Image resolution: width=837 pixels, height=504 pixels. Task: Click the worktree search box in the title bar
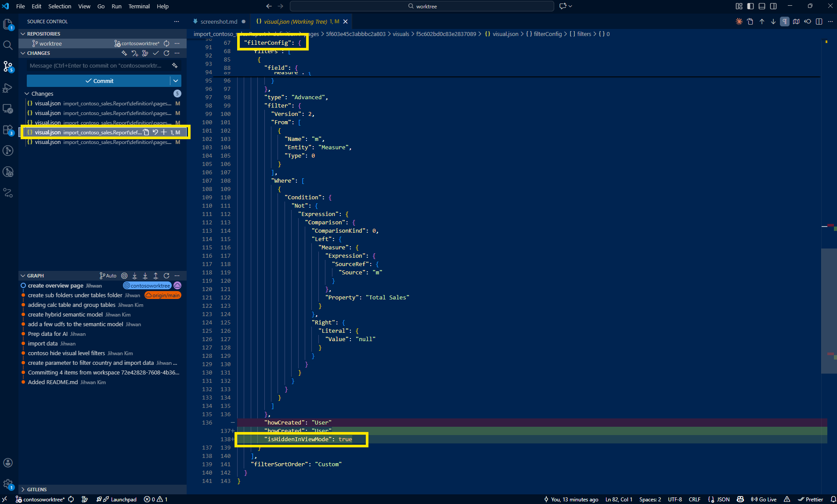(x=422, y=6)
